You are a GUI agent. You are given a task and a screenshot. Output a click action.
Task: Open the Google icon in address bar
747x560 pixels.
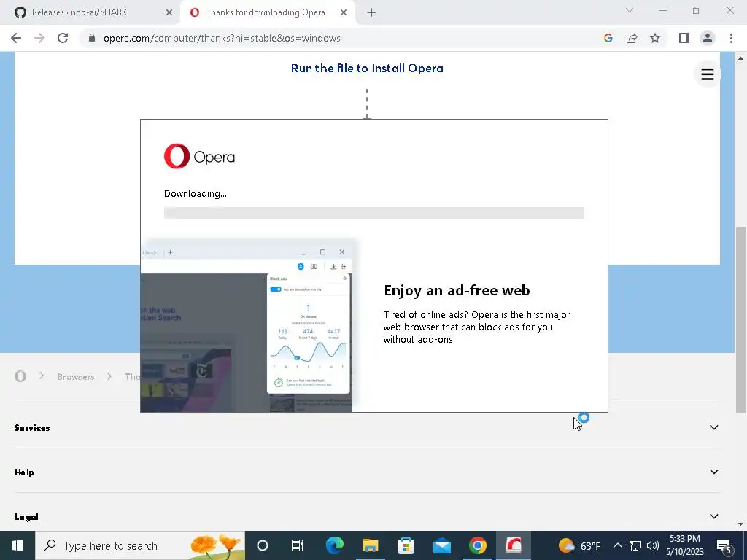click(x=608, y=38)
